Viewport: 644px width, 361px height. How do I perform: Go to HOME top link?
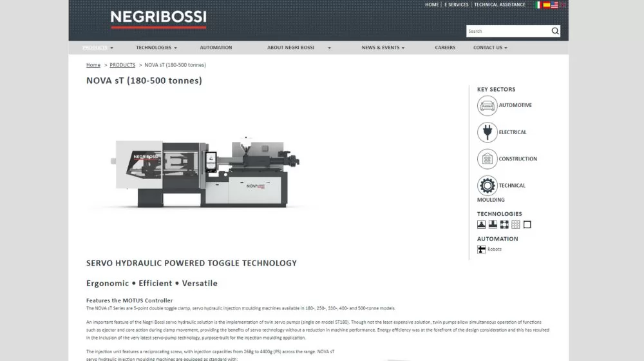coord(431,5)
